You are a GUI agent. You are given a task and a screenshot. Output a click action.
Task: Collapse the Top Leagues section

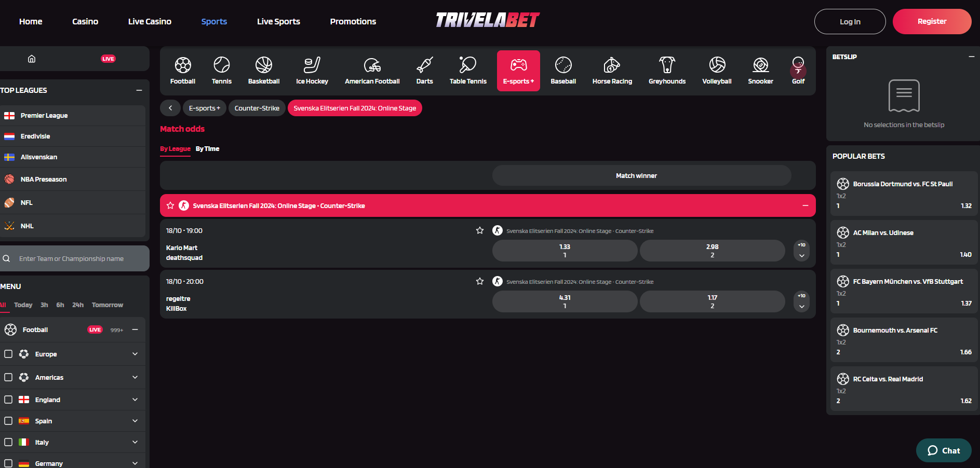tap(139, 90)
